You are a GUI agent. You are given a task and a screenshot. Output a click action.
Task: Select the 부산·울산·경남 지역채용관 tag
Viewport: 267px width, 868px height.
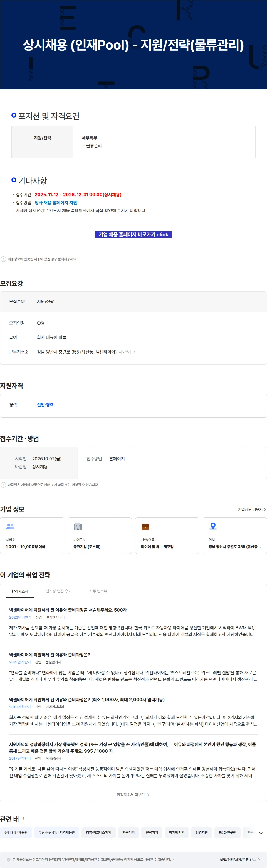pyautogui.click(x=57, y=833)
